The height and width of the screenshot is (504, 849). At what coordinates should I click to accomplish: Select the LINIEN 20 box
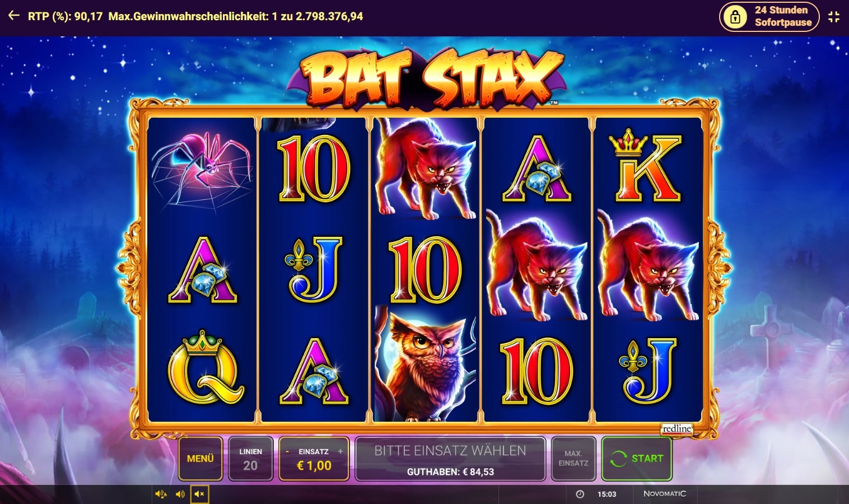point(250,459)
